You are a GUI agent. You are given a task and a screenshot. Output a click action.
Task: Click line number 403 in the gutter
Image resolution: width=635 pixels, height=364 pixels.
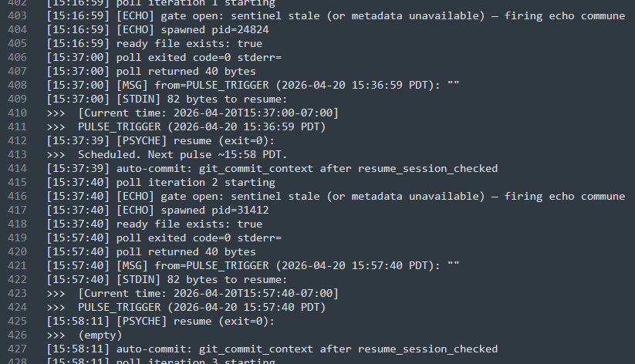pos(18,15)
